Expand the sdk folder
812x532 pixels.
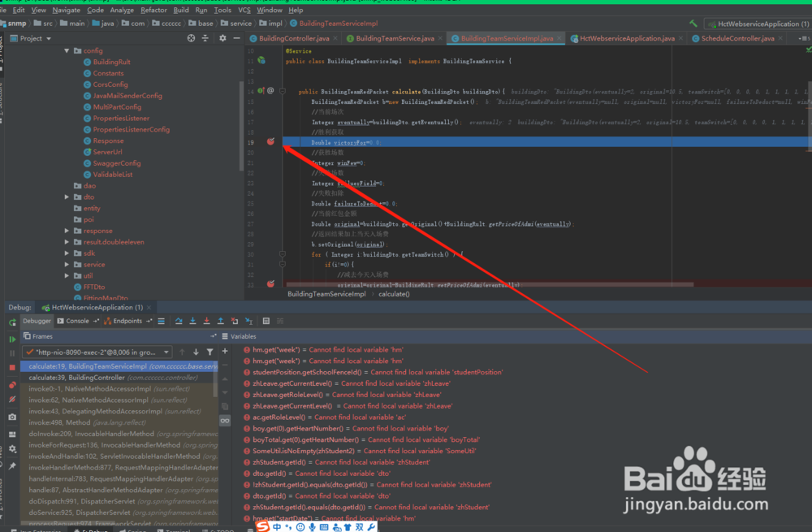67,253
